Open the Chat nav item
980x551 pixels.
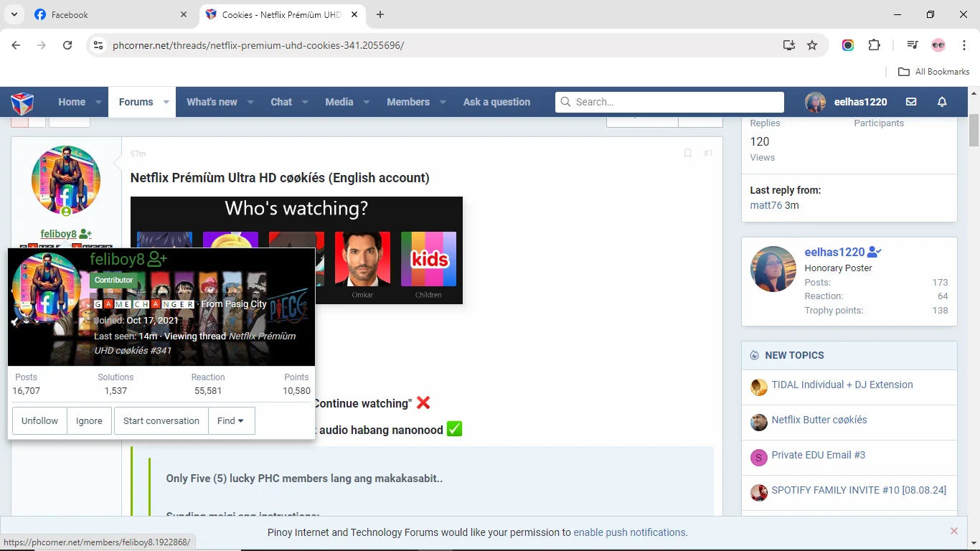pyautogui.click(x=281, y=102)
